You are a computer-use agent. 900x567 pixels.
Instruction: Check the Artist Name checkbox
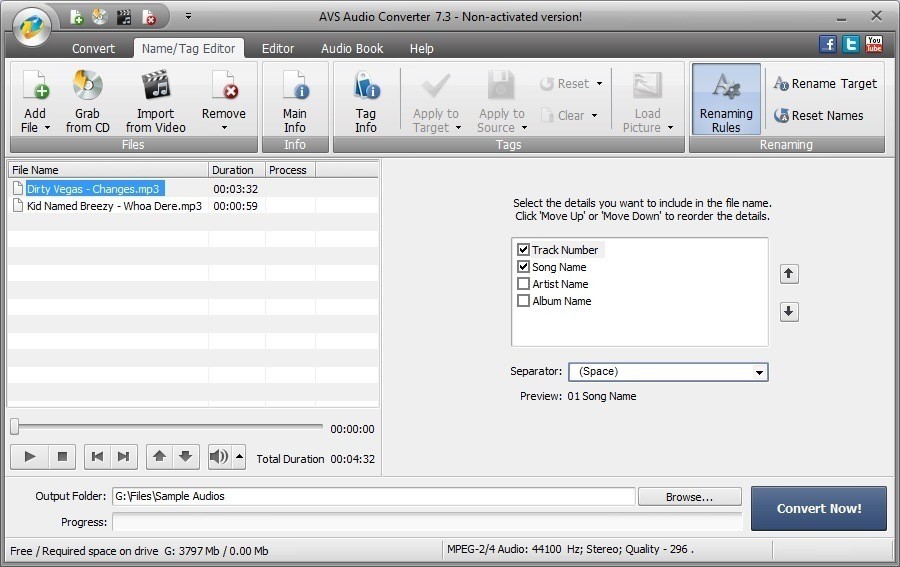click(x=523, y=284)
